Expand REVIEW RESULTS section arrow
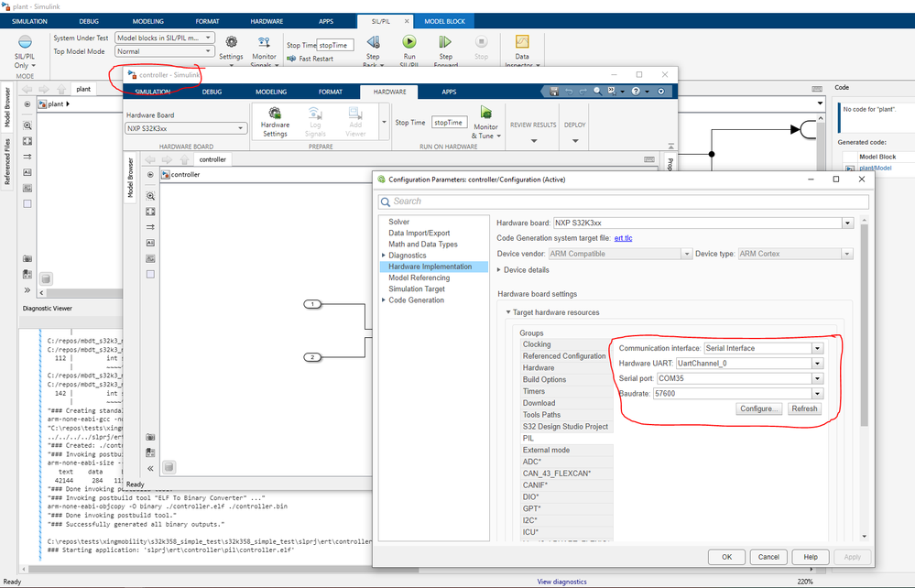The width and height of the screenshot is (915, 588). click(533, 140)
